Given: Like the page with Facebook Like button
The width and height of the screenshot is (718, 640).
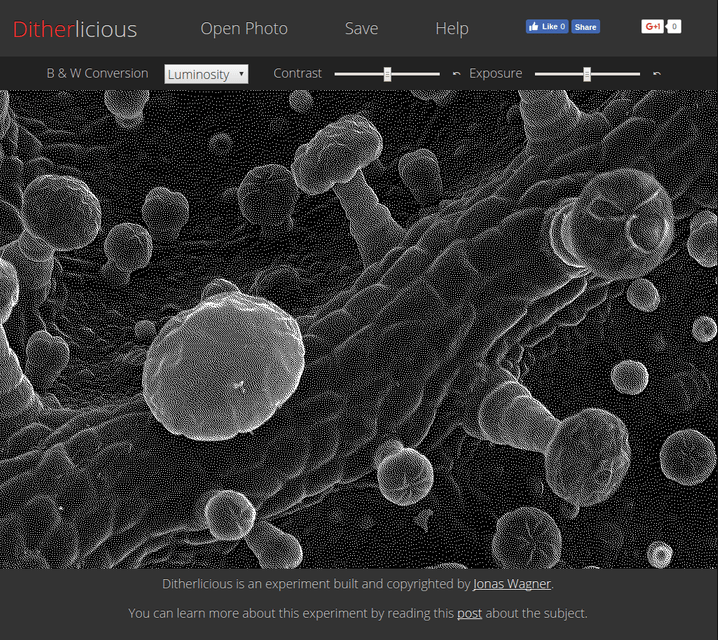Looking at the screenshot, I should tap(547, 27).
